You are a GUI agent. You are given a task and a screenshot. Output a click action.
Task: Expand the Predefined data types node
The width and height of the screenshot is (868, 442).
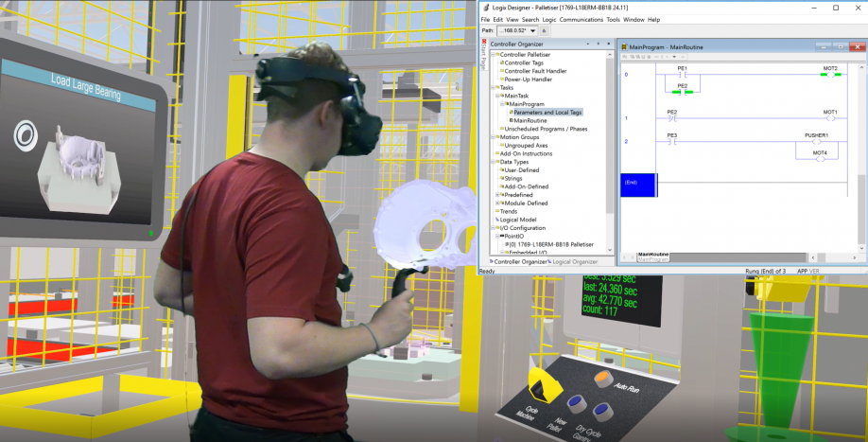coord(497,195)
